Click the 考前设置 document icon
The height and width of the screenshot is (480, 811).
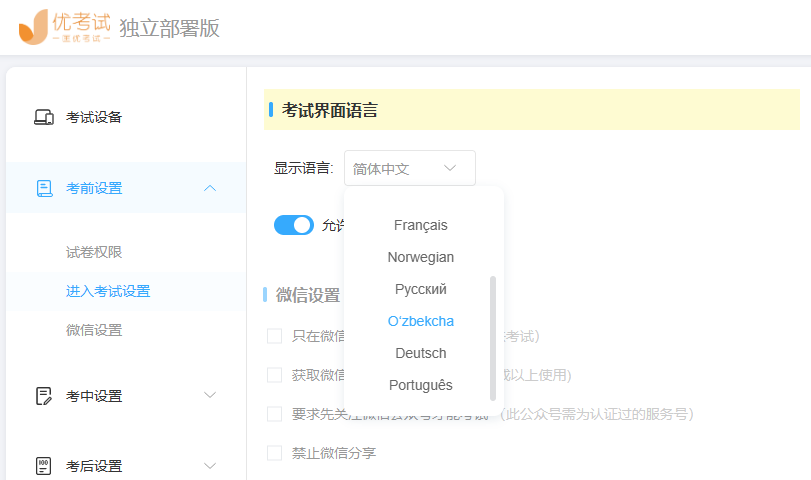44,188
